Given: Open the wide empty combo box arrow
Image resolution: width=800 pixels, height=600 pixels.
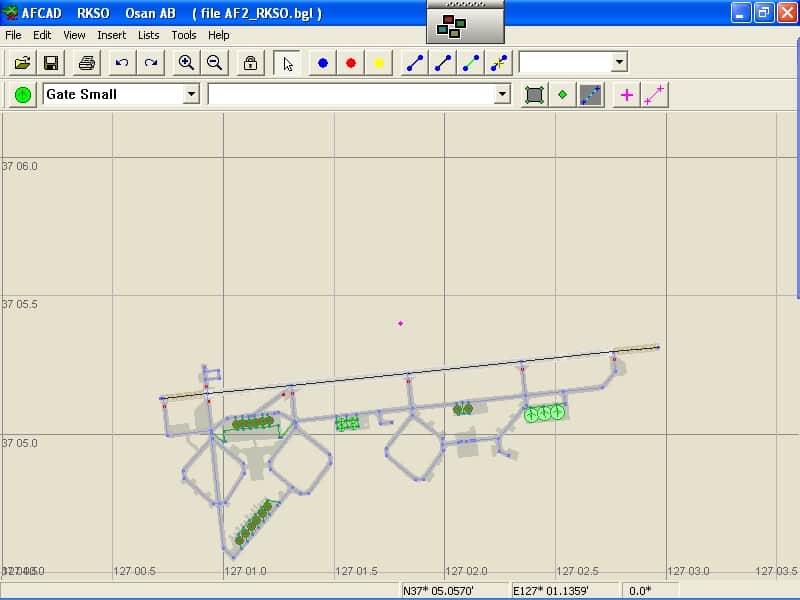Looking at the screenshot, I should [x=502, y=94].
